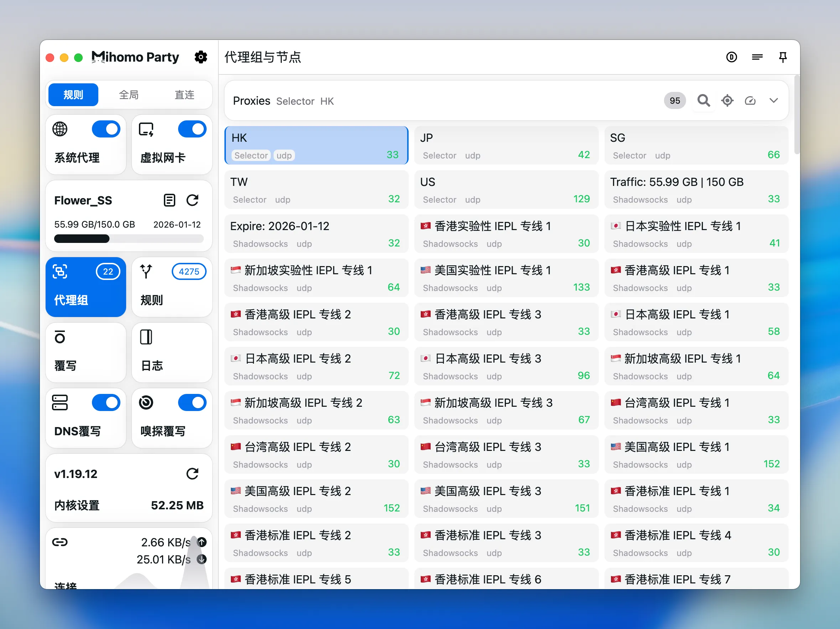
Task: Open settings via the gear icon
Action: [x=201, y=57]
